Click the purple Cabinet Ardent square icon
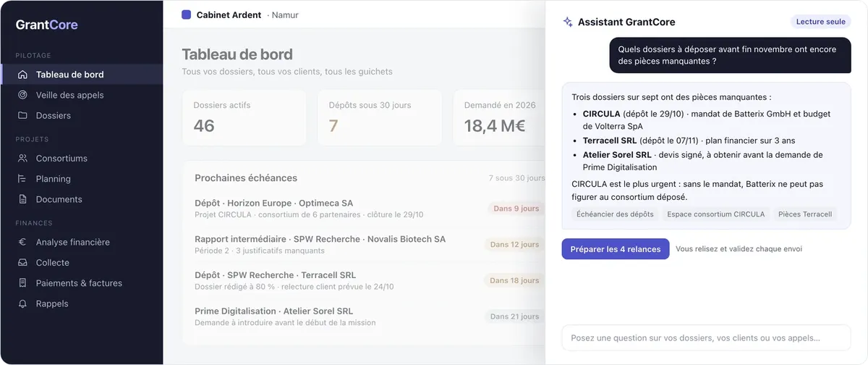 187,14
